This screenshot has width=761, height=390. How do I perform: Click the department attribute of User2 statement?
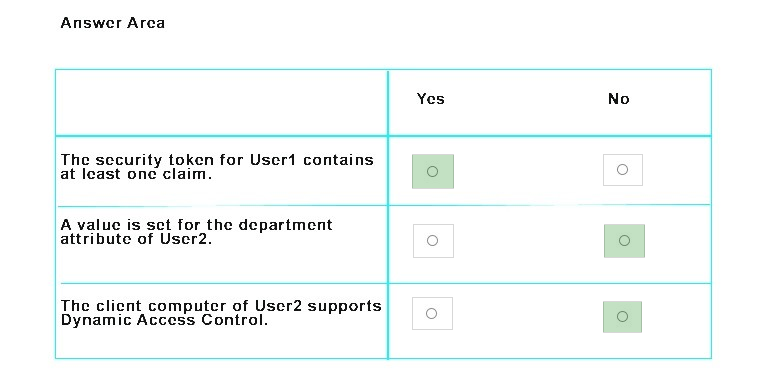tap(197, 231)
